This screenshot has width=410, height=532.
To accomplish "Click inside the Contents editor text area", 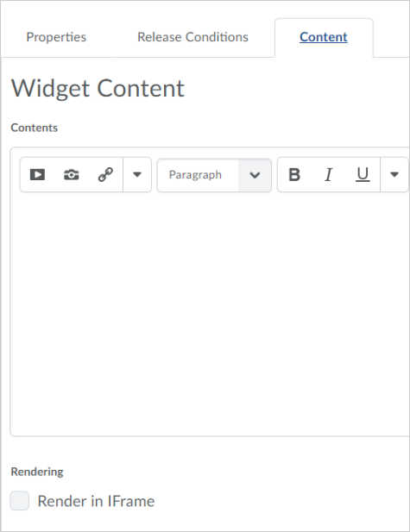I will click(x=210, y=314).
